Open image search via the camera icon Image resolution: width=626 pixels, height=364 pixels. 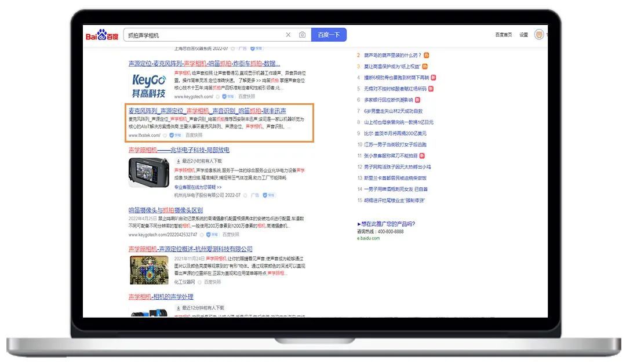pyautogui.click(x=302, y=35)
